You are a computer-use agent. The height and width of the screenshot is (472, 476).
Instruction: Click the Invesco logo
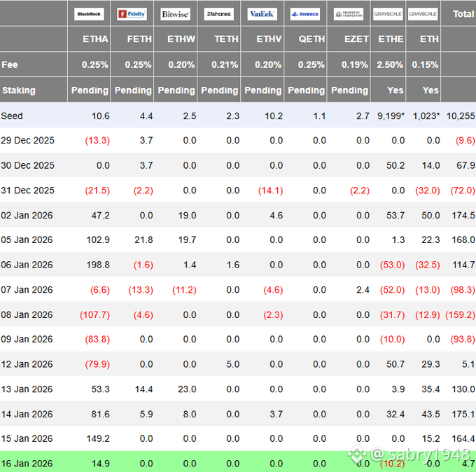point(306,13)
